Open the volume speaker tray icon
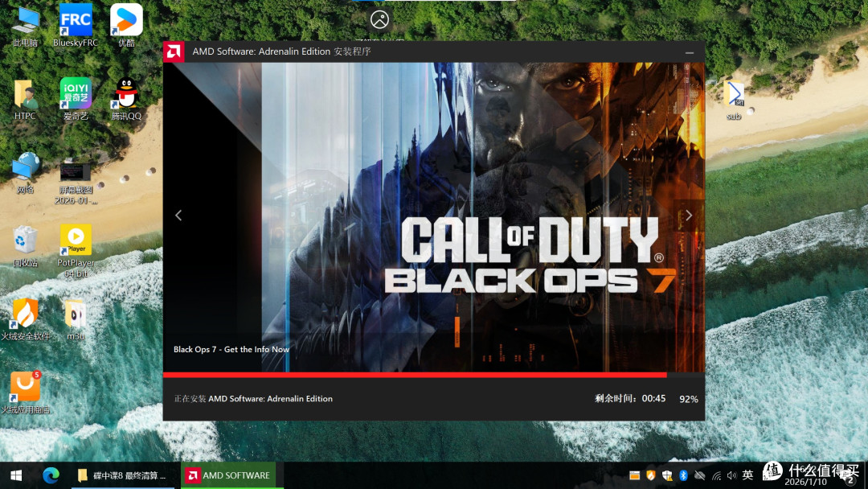The image size is (868, 489). tap(732, 475)
